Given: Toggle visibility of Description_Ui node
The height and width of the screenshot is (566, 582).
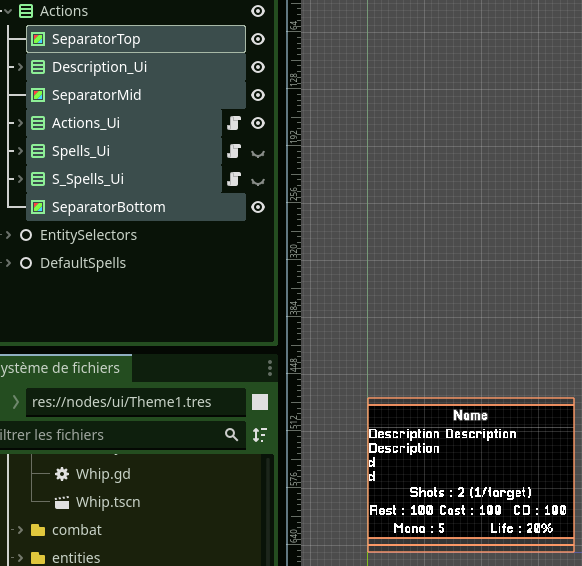Looking at the screenshot, I should click(258, 67).
